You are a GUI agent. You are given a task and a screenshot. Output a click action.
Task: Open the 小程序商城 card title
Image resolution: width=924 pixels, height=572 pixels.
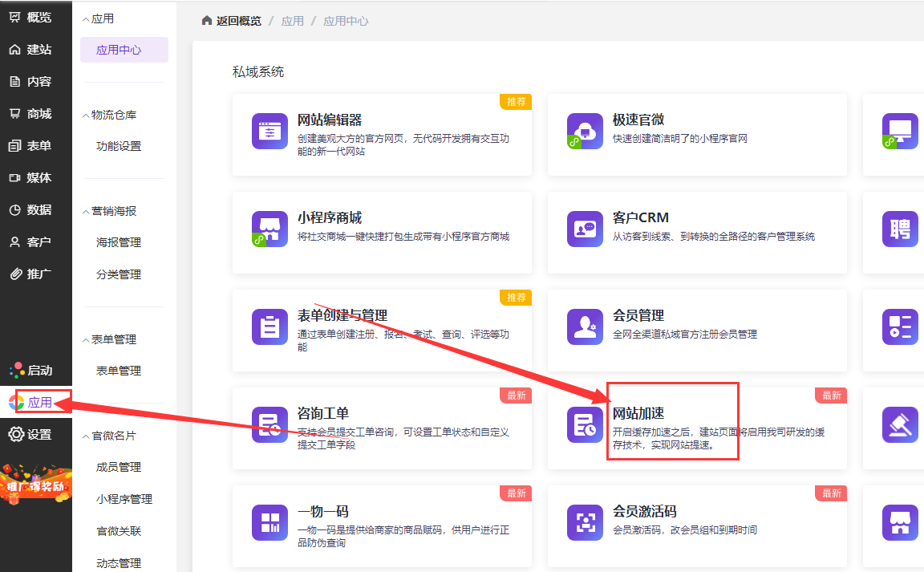point(330,217)
